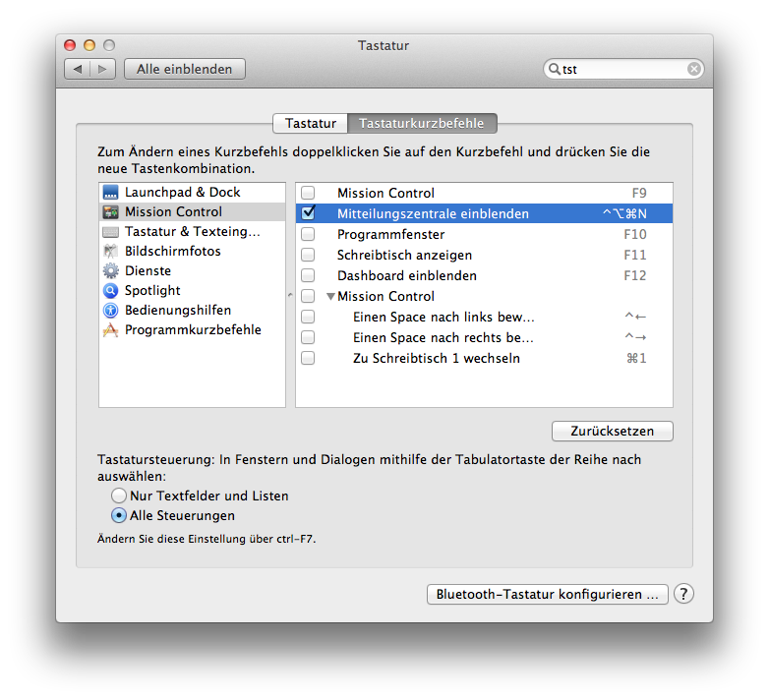Select Zu Schreibtisch 1 wechseln row
This screenshot has width=769, height=700.
pyautogui.click(x=484, y=358)
